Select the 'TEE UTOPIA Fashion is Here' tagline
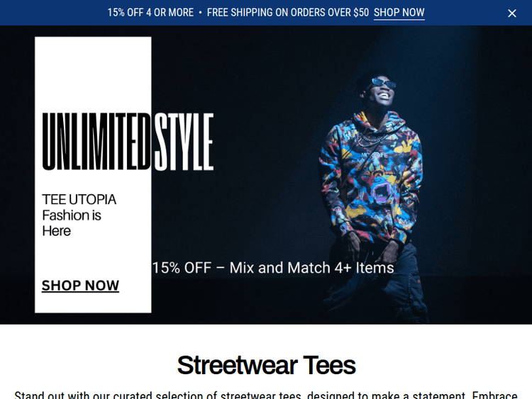Image resolution: width=532 pixels, height=399 pixels. point(79,215)
